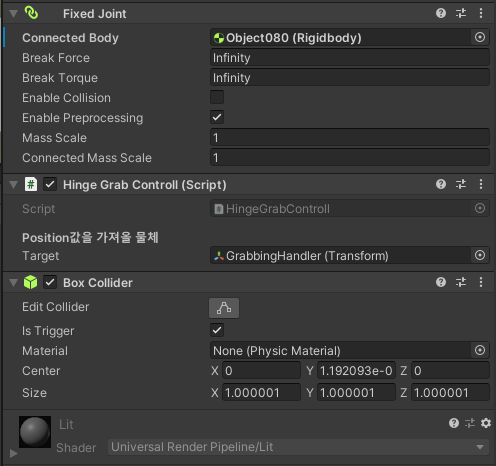The height and width of the screenshot is (466, 496).
Task: Click the Size property label
Action: coord(34,393)
